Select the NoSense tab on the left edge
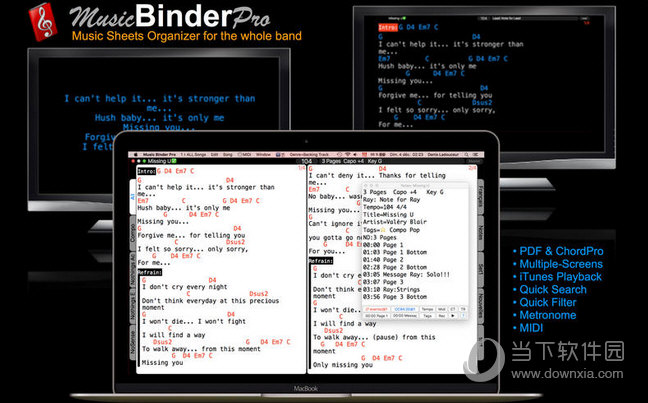 tap(133, 342)
